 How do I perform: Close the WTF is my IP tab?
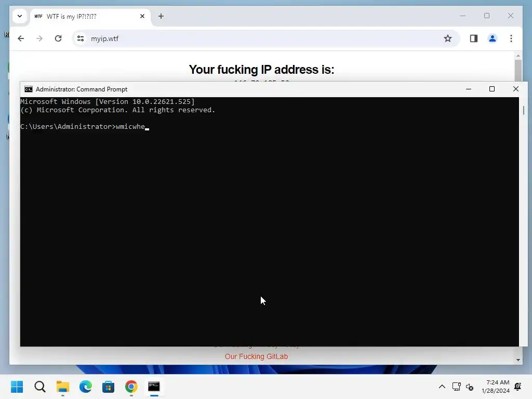tap(142, 16)
